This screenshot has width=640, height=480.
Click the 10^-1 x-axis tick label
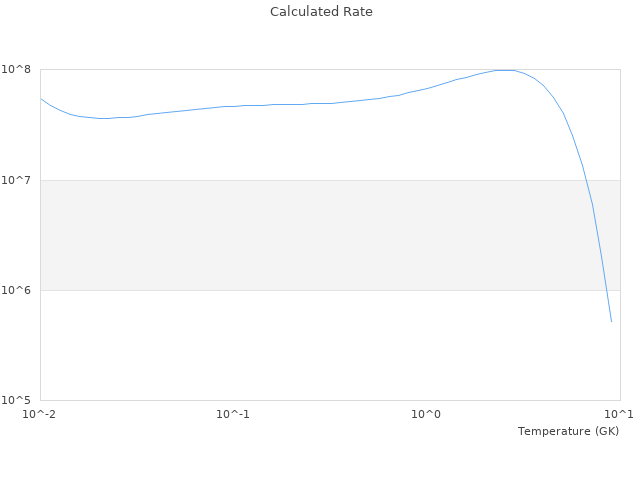click(233, 414)
